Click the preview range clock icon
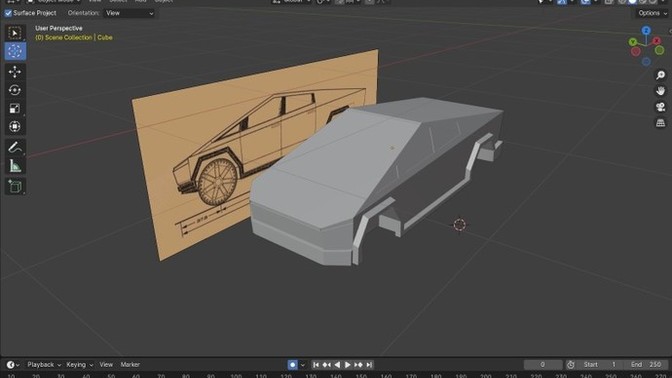 [x=570, y=365]
